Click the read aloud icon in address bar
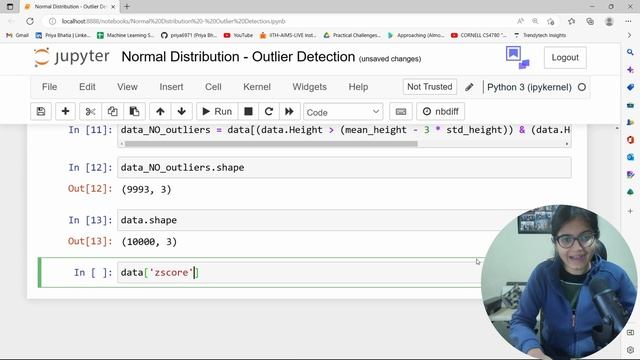 coord(520,21)
